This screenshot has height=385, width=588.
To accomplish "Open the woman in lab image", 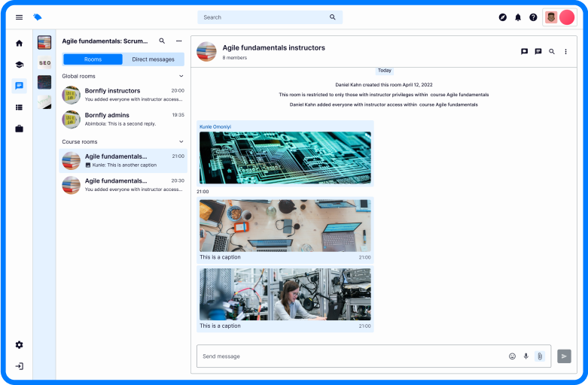I will pos(285,294).
